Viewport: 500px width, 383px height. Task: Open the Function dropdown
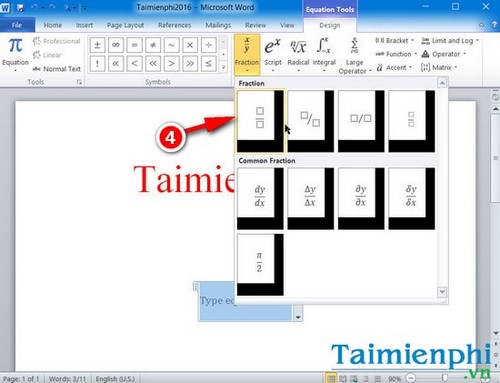pos(396,54)
